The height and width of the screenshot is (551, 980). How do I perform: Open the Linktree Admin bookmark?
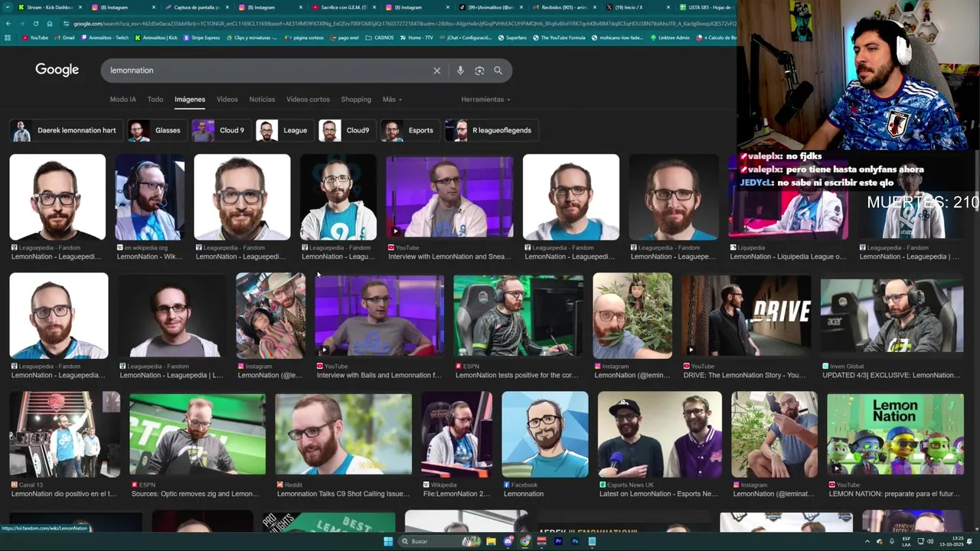[x=670, y=37]
